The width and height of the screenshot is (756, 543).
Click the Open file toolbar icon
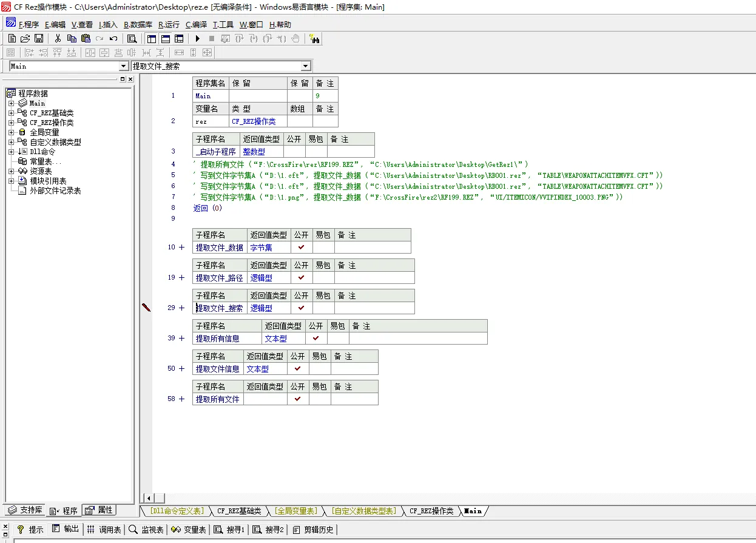[25, 38]
